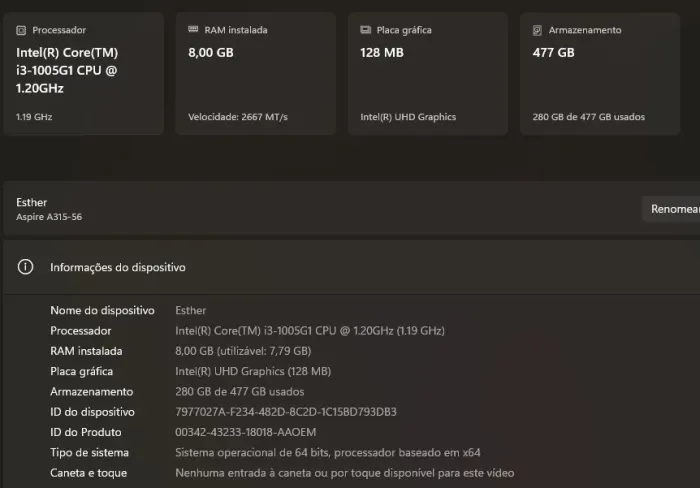Click the Nome do dispositivo label

pyautogui.click(x=102, y=310)
